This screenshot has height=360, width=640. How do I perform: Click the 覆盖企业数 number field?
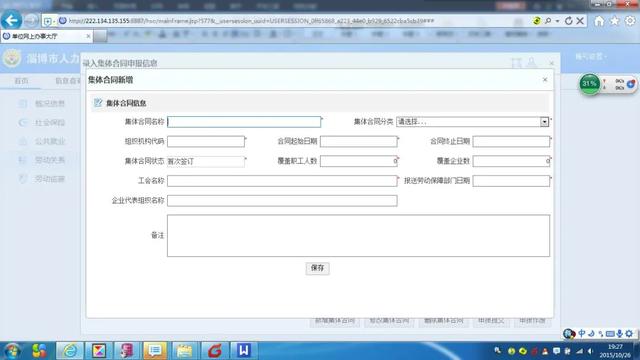tap(511, 161)
